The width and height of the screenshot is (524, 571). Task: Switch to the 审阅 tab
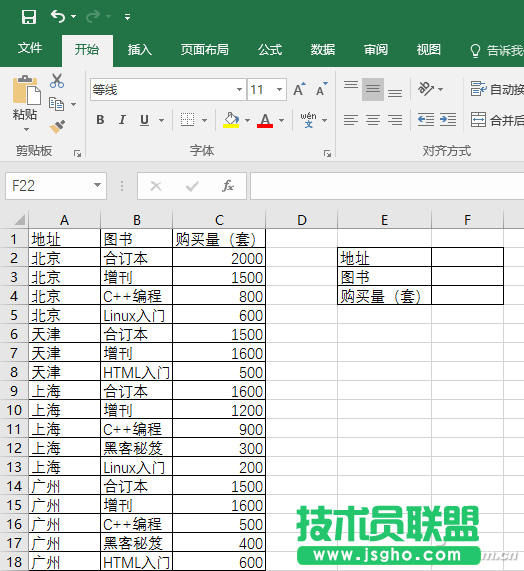pyautogui.click(x=376, y=50)
